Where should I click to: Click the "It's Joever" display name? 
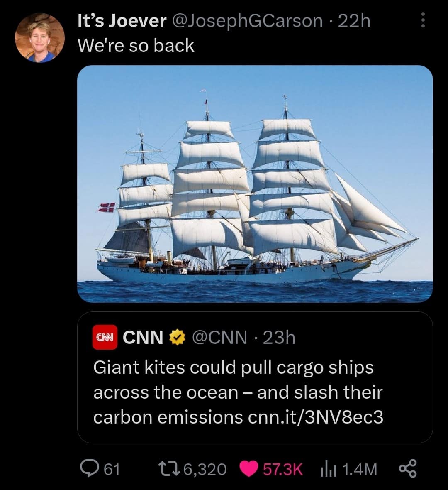coord(122,20)
